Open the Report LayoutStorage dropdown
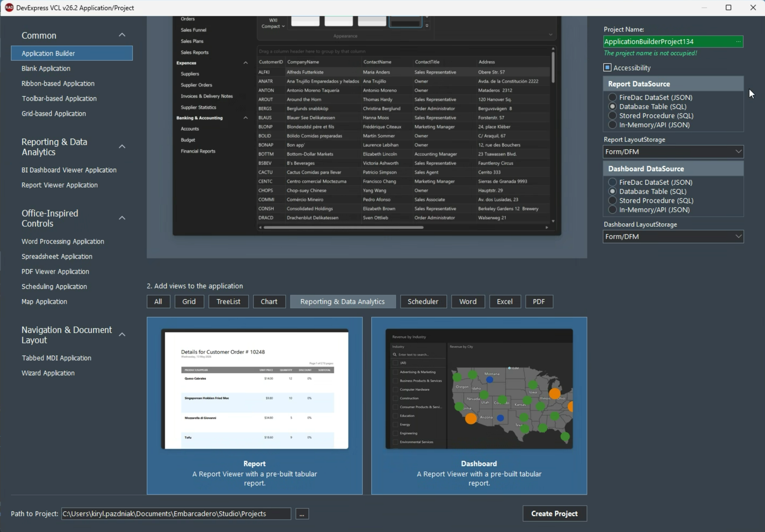Image resolution: width=765 pixels, height=532 pixels. point(673,152)
